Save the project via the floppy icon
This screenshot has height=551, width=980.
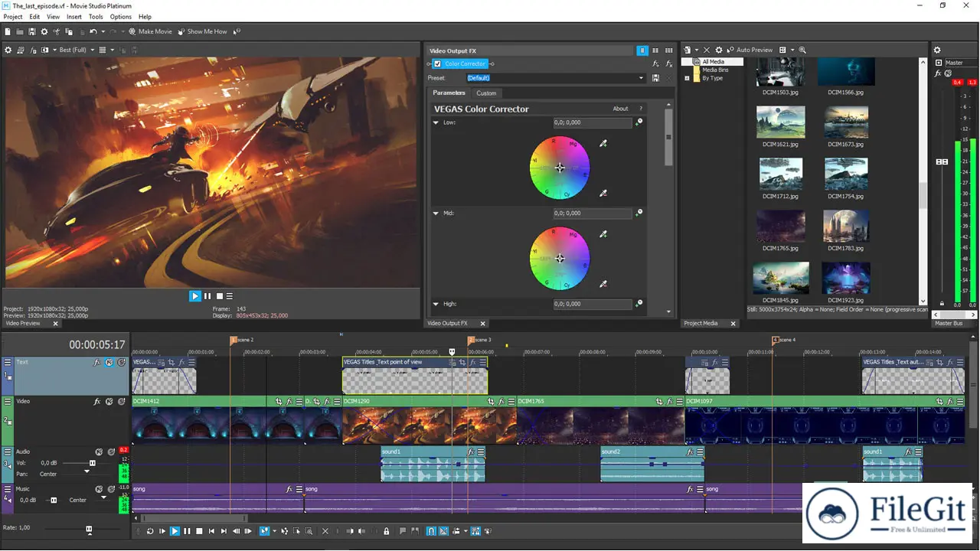click(x=32, y=31)
